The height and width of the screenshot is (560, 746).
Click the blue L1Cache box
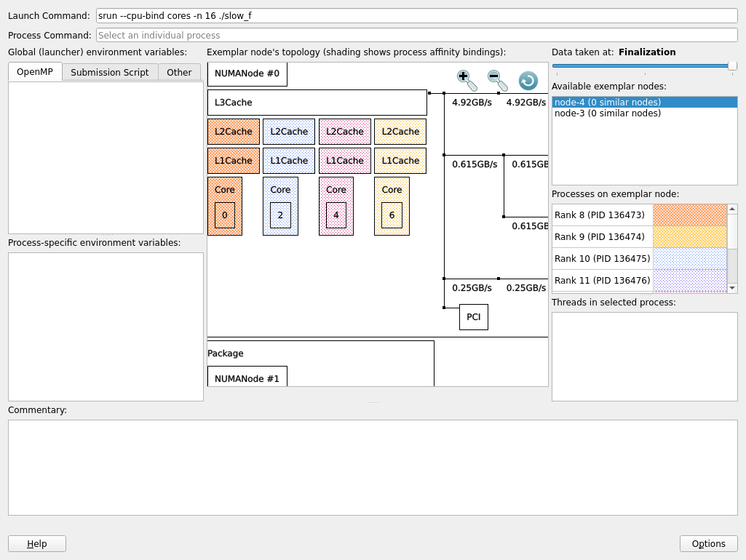[x=289, y=161]
